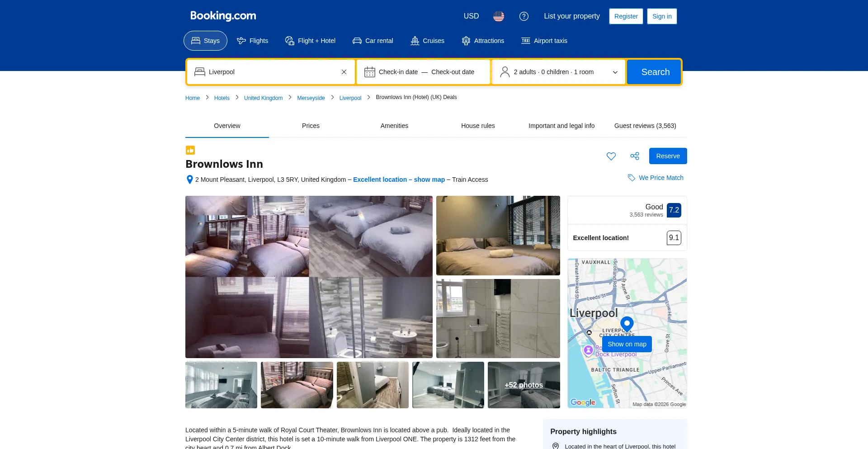Open United Kingdom breadcrumb link
This screenshot has height=449, width=868.
(263, 98)
